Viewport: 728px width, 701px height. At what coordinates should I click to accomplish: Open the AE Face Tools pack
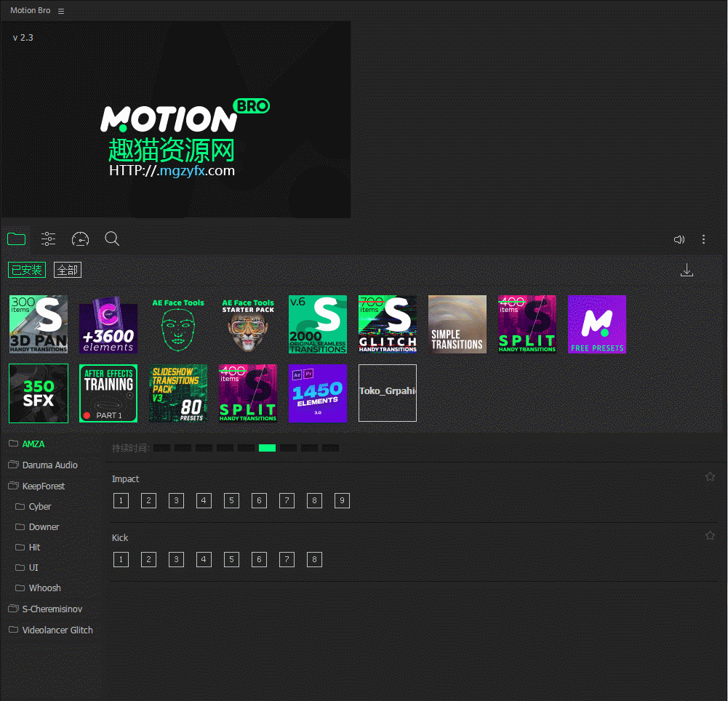[x=178, y=324]
